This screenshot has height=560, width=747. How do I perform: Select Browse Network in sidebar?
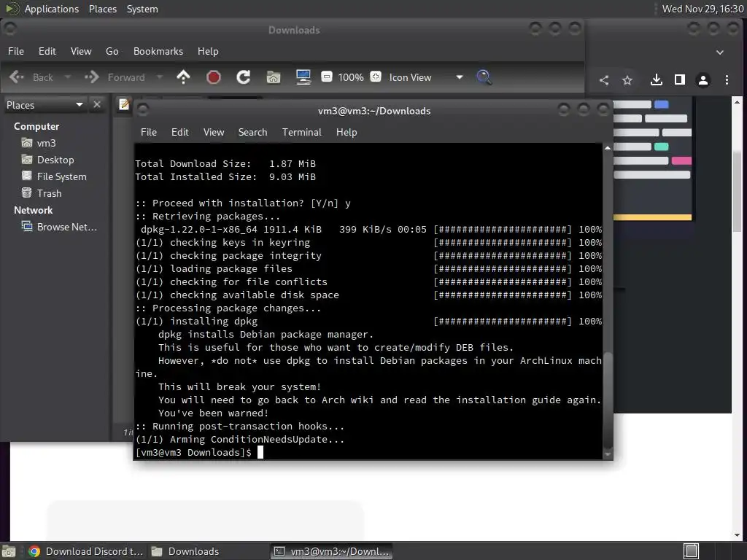(59, 227)
